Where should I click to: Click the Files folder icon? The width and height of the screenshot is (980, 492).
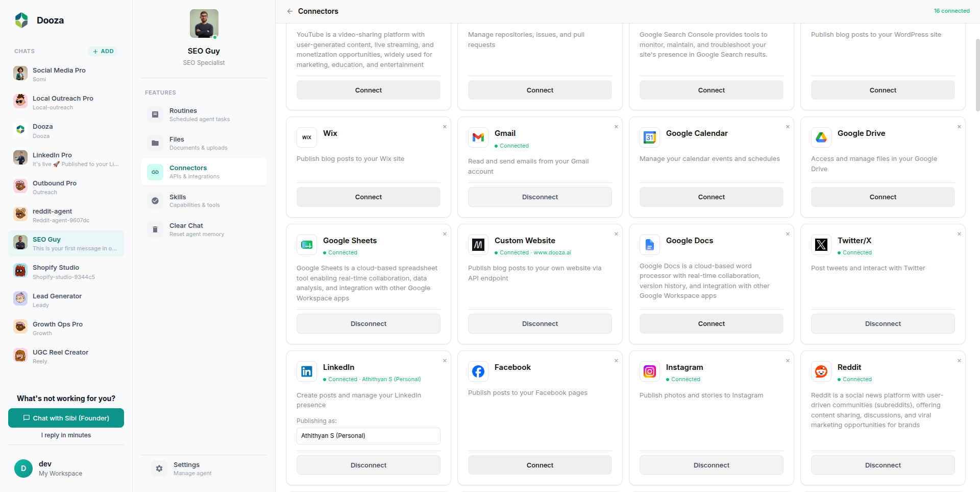[x=155, y=143]
